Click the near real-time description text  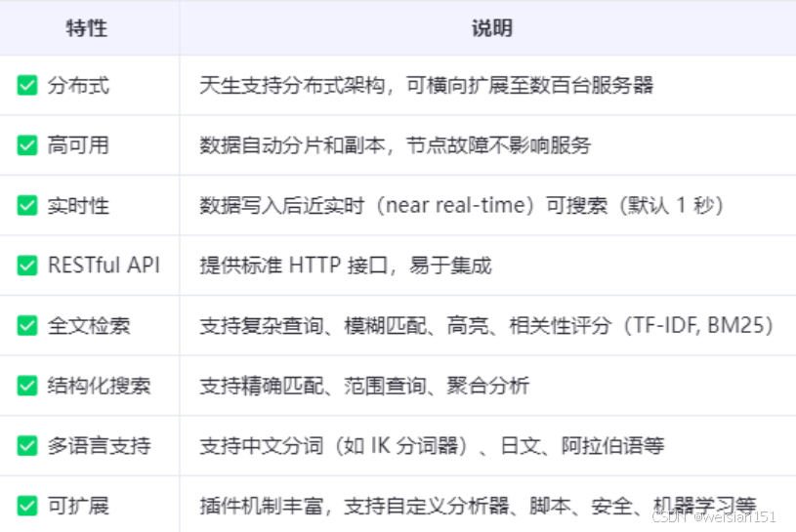click(x=461, y=205)
